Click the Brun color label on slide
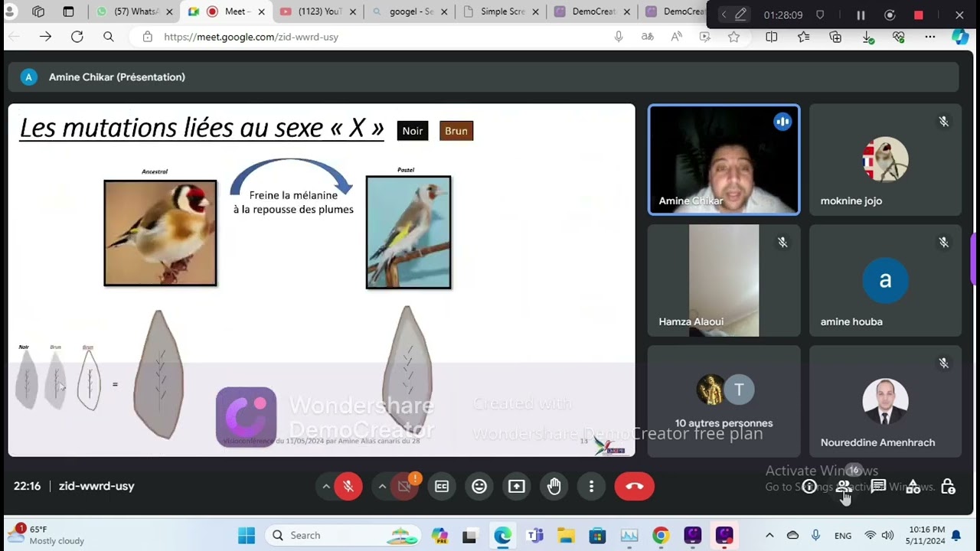Viewport: 980px width, 551px height. point(456,131)
